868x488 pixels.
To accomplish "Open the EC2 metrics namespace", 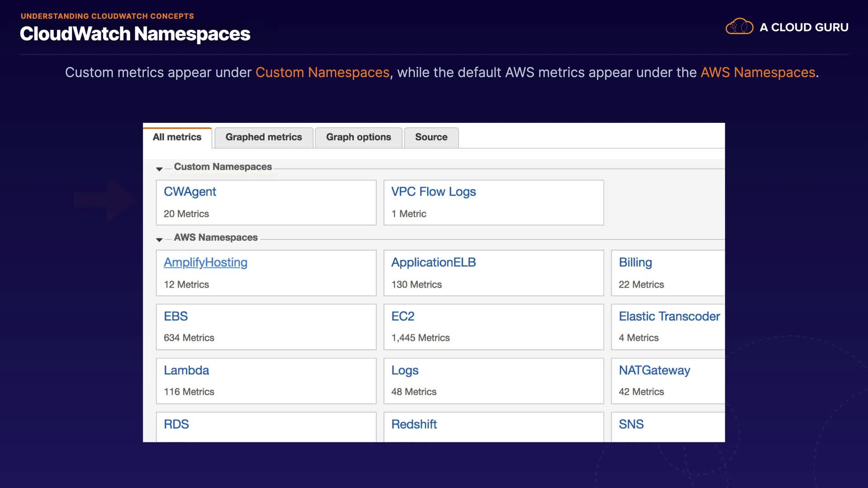I will coord(402,316).
